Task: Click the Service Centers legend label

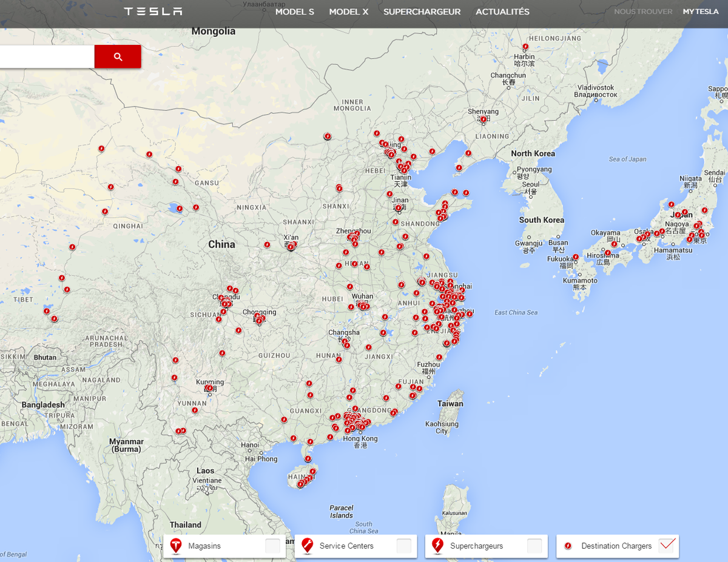Action: [x=346, y=546]
